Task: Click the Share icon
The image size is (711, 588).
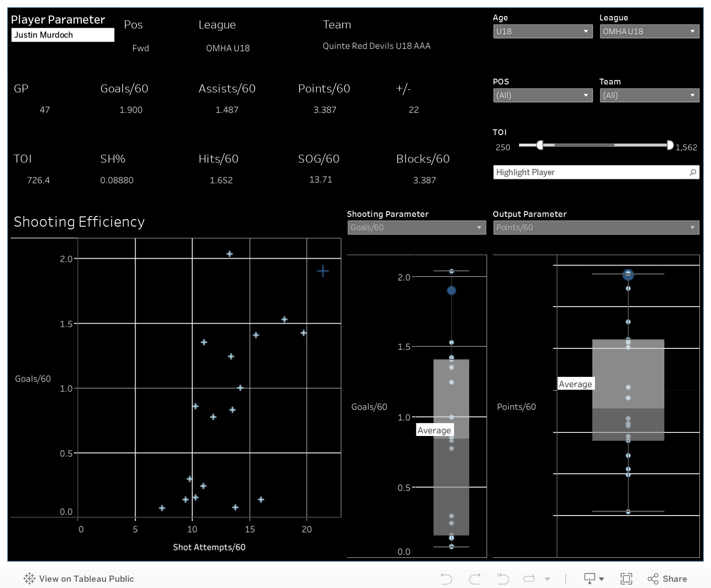Action: pyautogui.click(x=653, y=579)
